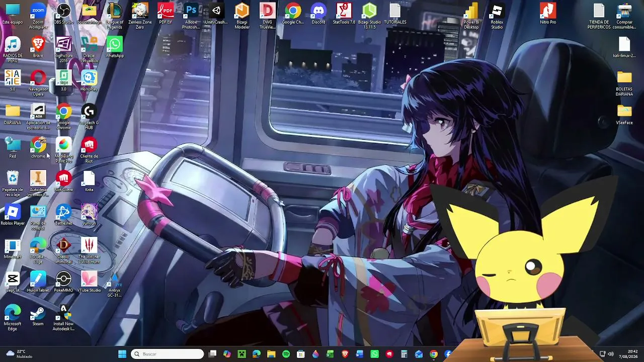Viewport: 644px width, 362px height.
Task: Select the League of Legends shortcut
Action: tap(114, 16)
